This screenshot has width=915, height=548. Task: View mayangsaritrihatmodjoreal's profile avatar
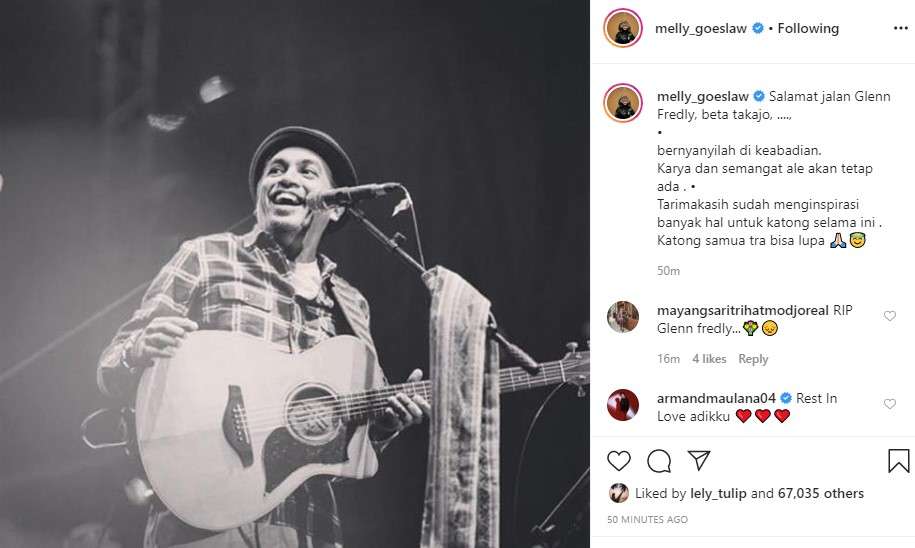[623, 317]
